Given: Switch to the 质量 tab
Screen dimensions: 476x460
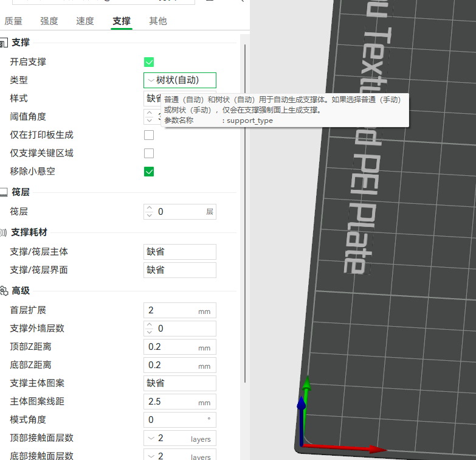Looking at the screenshot, I should point(13,21).
